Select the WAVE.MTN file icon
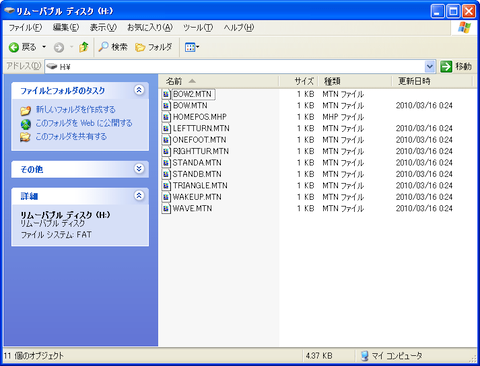The width and height of the screenshot is (480, 366). click(166, 209)
